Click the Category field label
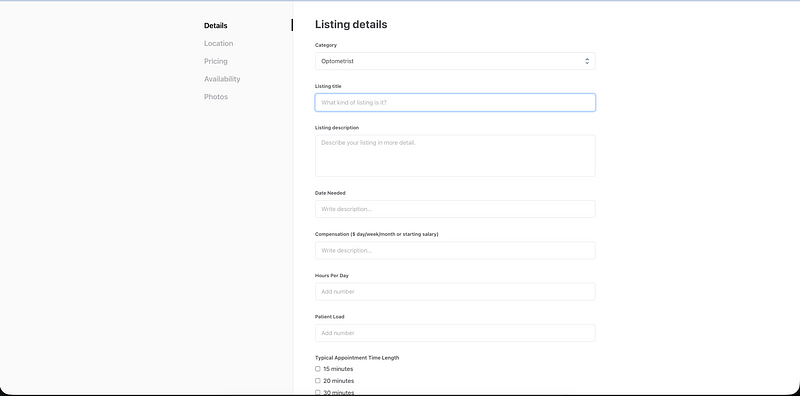Screen dimensions: 800x396 [326, 45]
